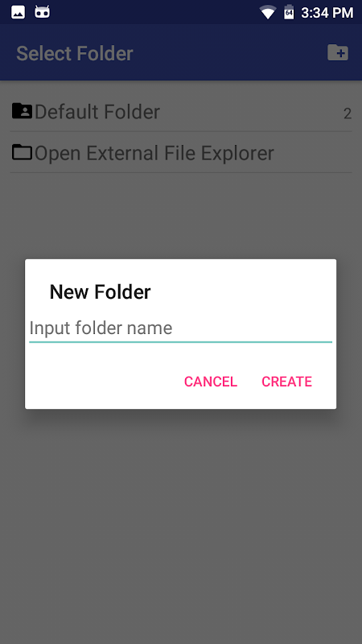Choose Open External File Explorer label

pos(154,153)
